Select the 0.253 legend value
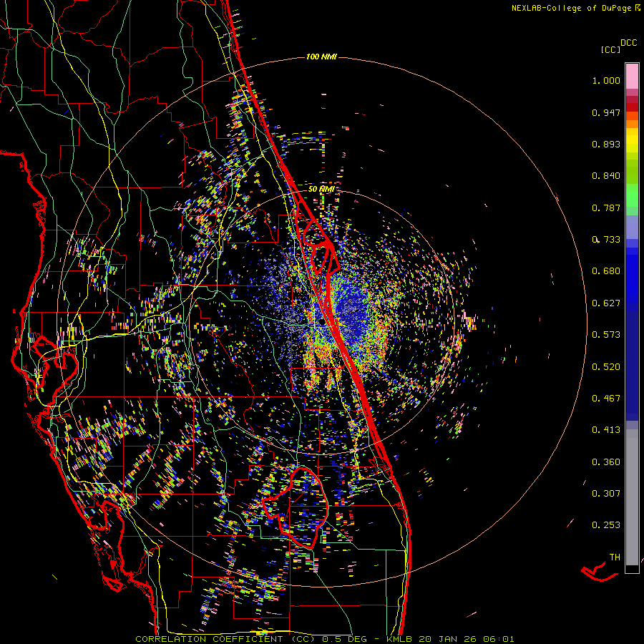This screenshot has width=644, height=644. [x=606, y=525]
